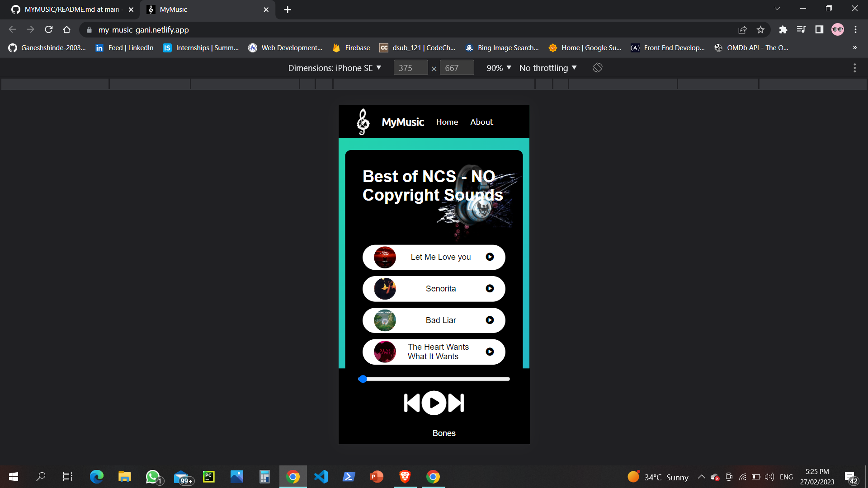Open the No throttling dropdown
868x488 pixels.
coord(548,68)
